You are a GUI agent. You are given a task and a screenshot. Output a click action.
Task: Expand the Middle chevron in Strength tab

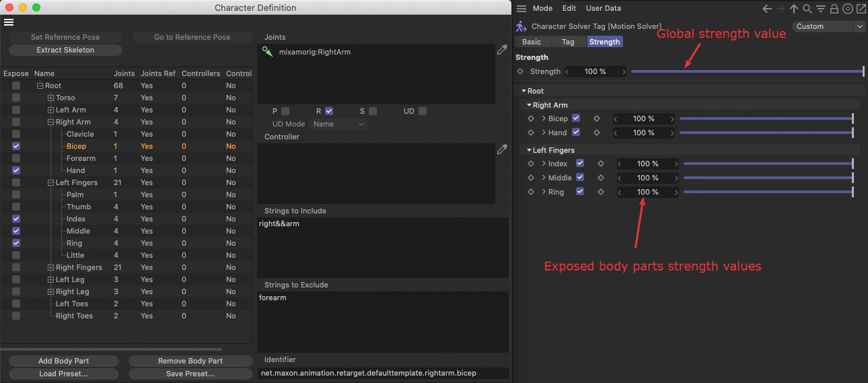[x=544, y=178]
